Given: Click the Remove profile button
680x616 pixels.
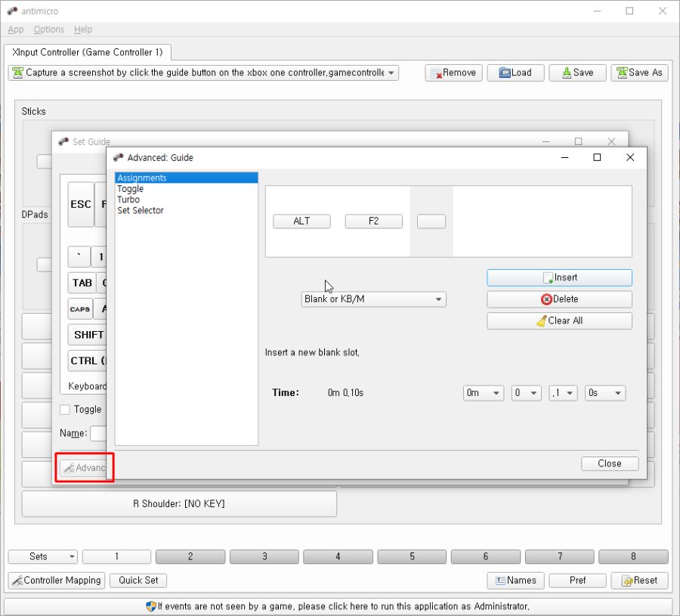Looking at the screenshot, I should click(453, 73).
